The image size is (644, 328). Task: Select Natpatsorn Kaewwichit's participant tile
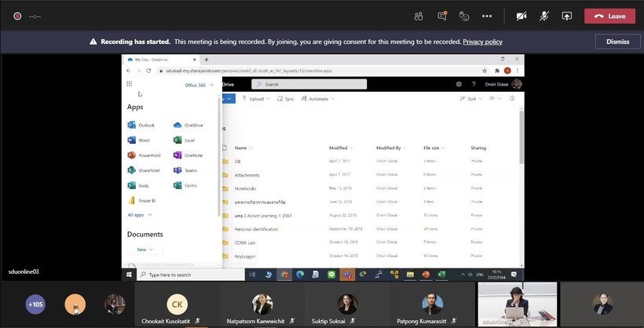[x=263, y=304]
